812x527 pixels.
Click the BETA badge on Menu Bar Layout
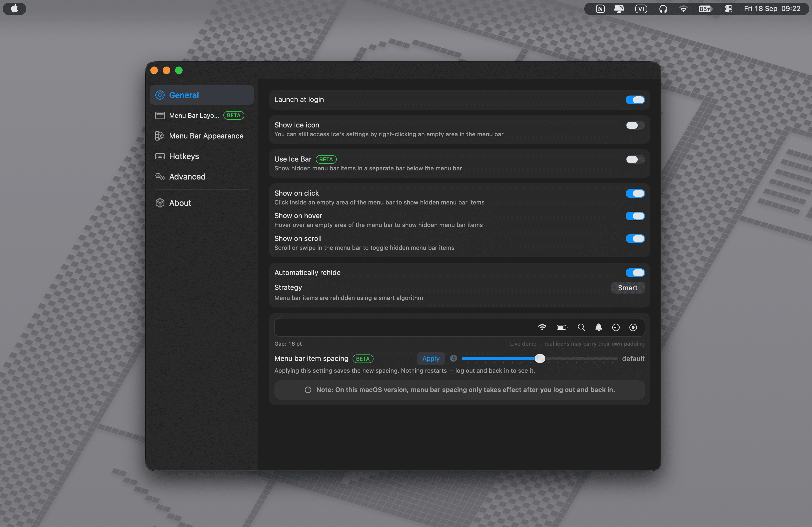click(233, 115)
